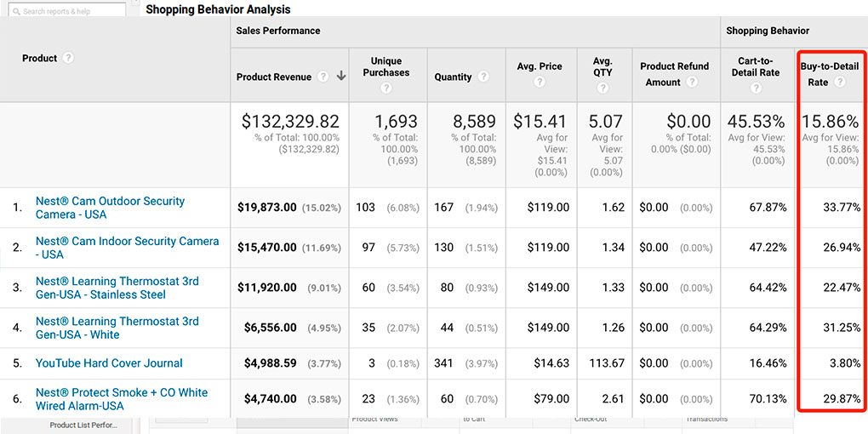Click the Avg. Price column header
868x434 pixels.
[x=540, y=66]
